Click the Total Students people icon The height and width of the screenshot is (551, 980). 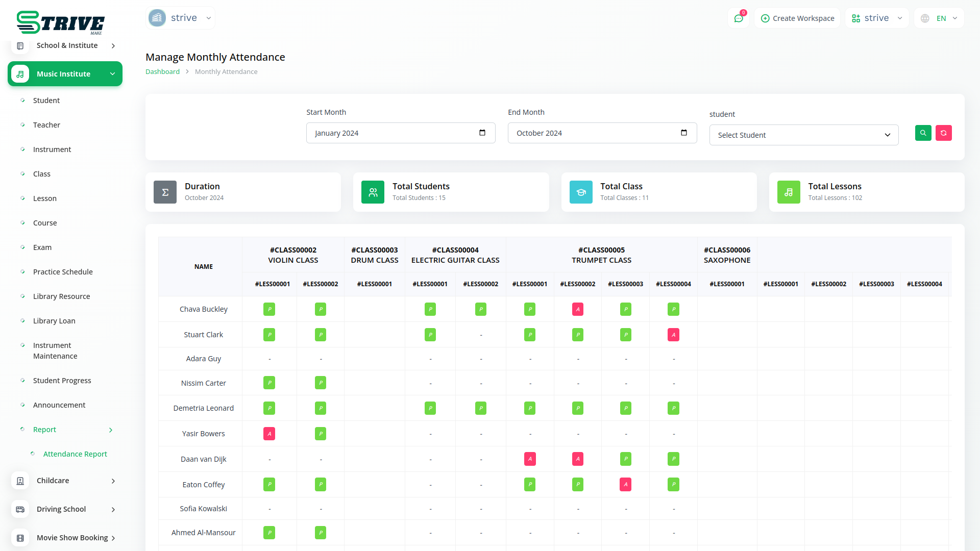pos(373,192)
